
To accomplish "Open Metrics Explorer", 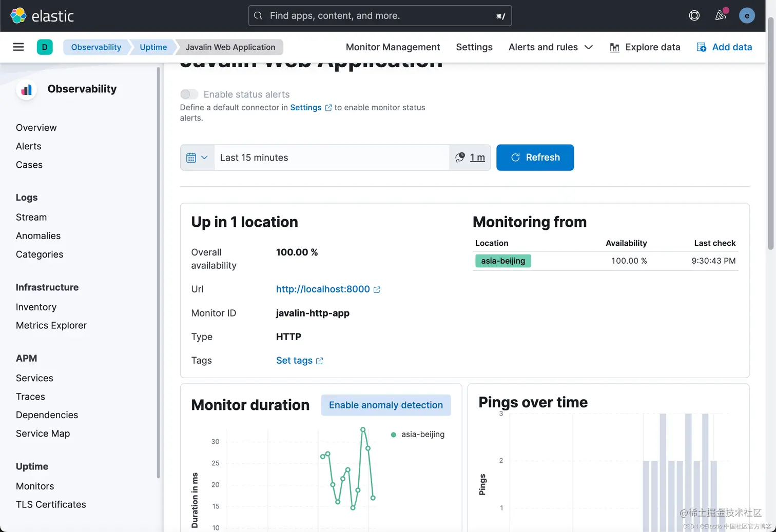I will 51,326.
